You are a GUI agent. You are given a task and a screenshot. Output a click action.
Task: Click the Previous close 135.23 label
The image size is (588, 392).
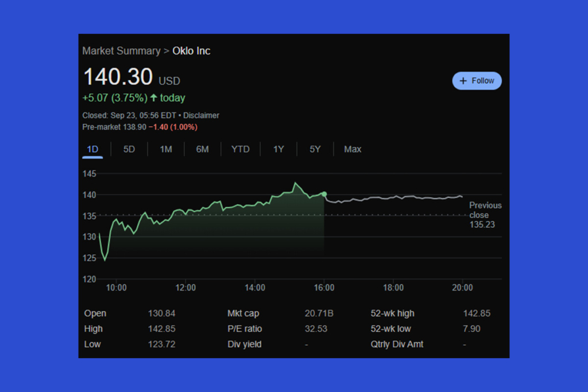click(x=485, y=215)
